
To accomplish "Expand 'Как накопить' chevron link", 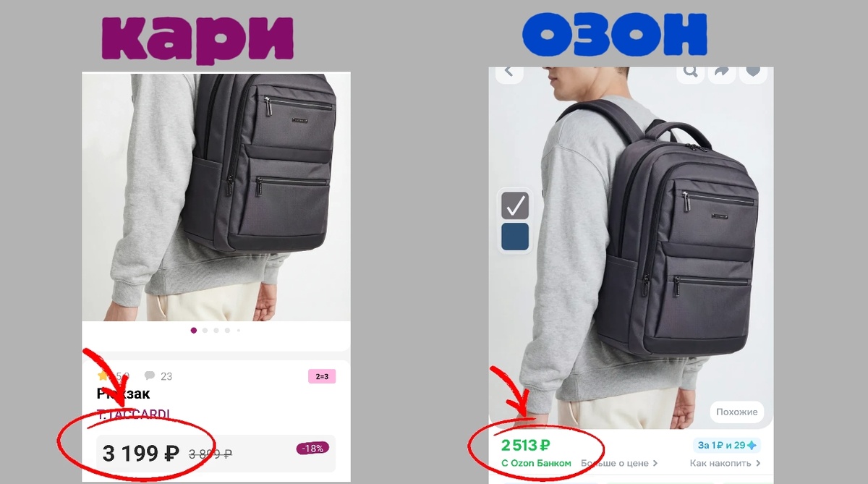I will tap(726, 463).
